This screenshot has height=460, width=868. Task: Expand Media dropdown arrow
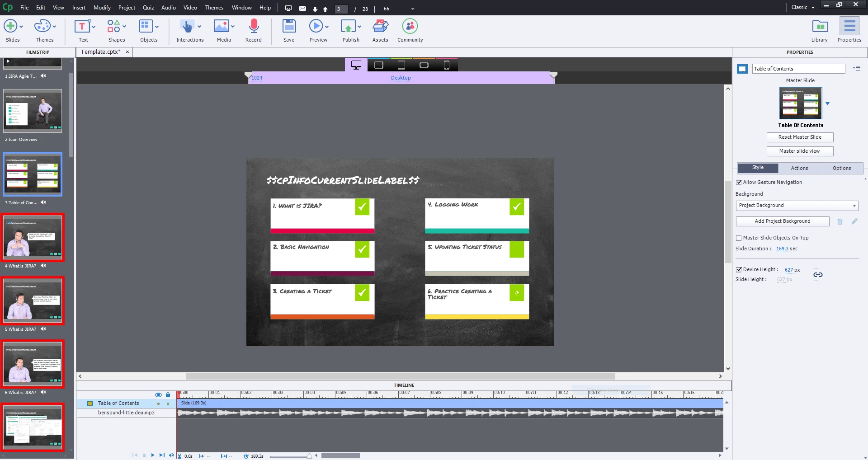[x=233, y=27]
